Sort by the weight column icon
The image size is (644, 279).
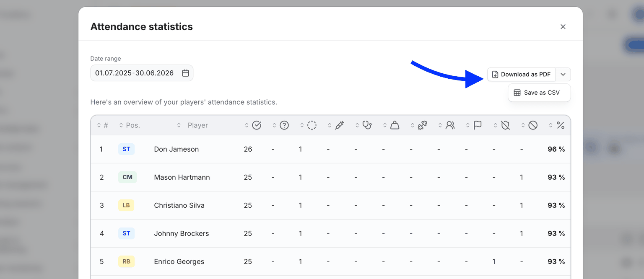(x=395, y=125)
